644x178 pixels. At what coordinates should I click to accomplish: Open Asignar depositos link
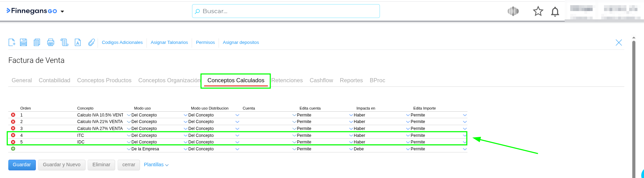[x=241, y=43]
